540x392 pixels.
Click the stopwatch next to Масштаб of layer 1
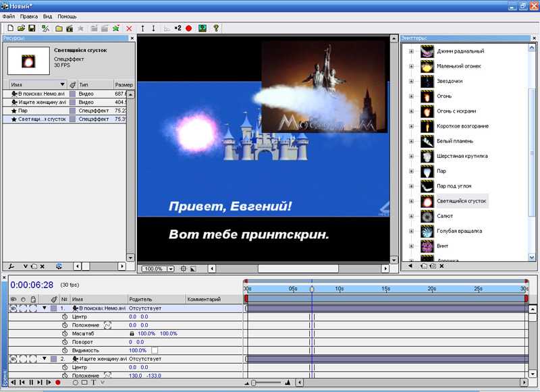[65, 333]
